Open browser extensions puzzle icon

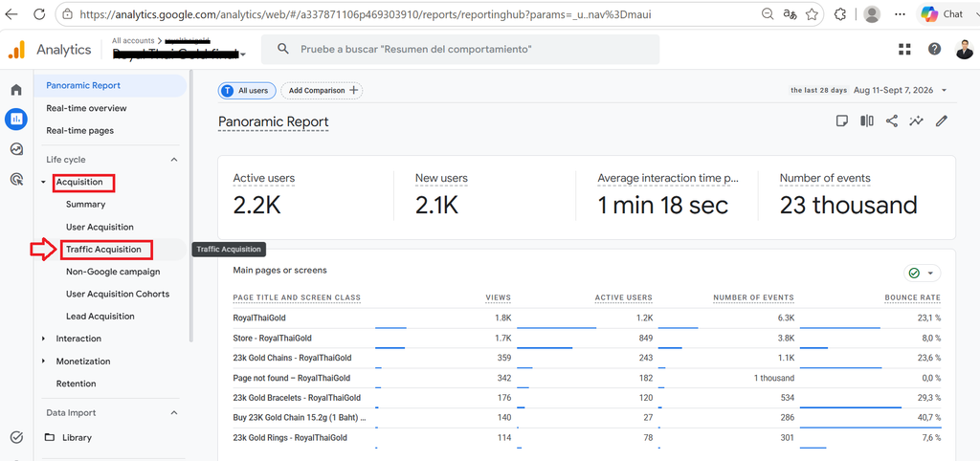coord(840,13)
